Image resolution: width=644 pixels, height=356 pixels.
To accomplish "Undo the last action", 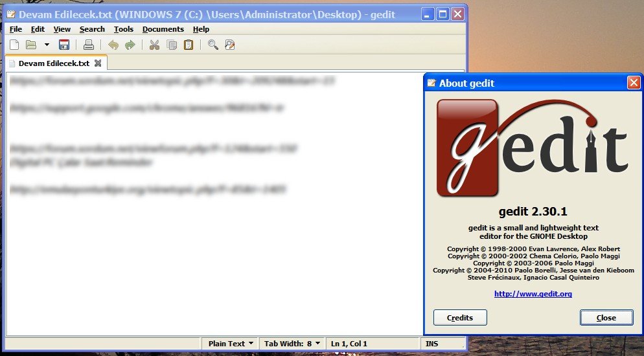I will pos(113,45).
